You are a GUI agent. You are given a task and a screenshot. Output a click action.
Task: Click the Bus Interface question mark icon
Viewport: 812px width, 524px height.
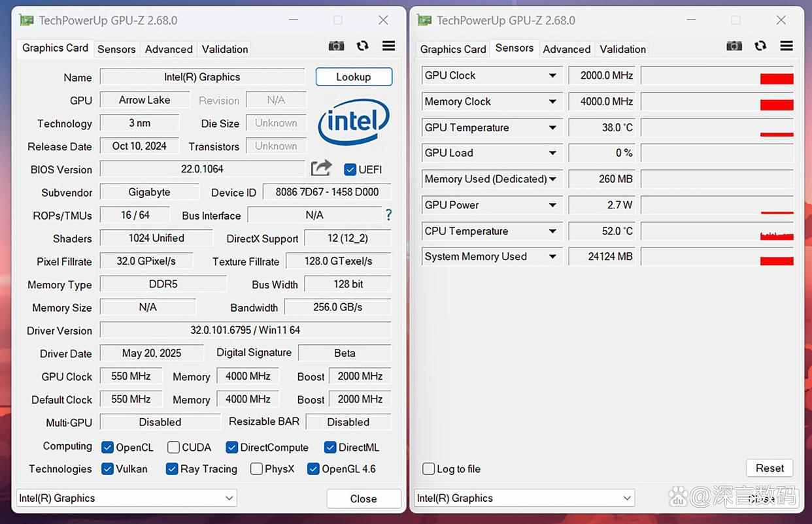(x=389, y=215)
